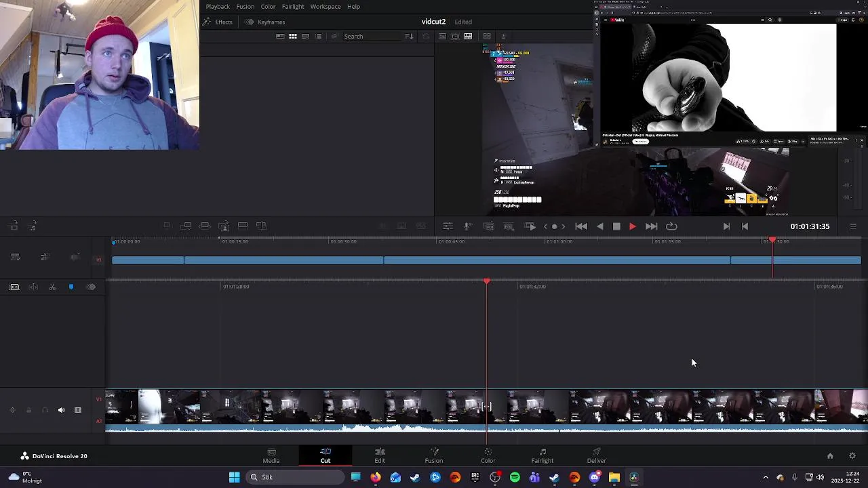Screen dimensions: 868x488
Task: Select Timeline viewer mode
Action: pos(468,36)
